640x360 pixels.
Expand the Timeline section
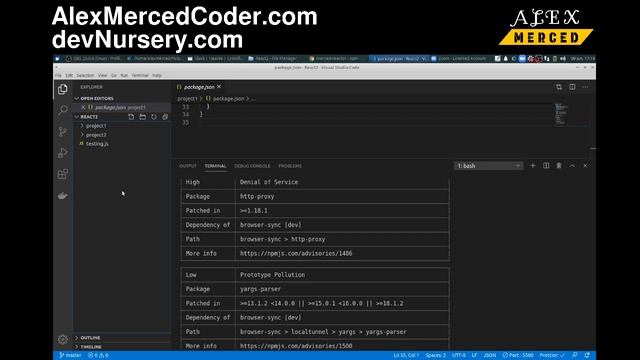pyautogui.click(x=91, y=347)
